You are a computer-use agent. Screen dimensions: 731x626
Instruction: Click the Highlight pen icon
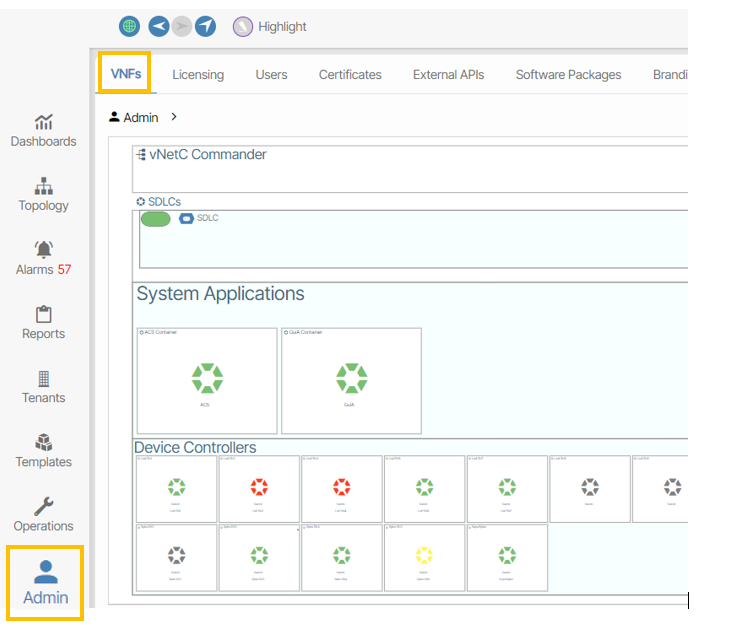[x=243, y=26]
